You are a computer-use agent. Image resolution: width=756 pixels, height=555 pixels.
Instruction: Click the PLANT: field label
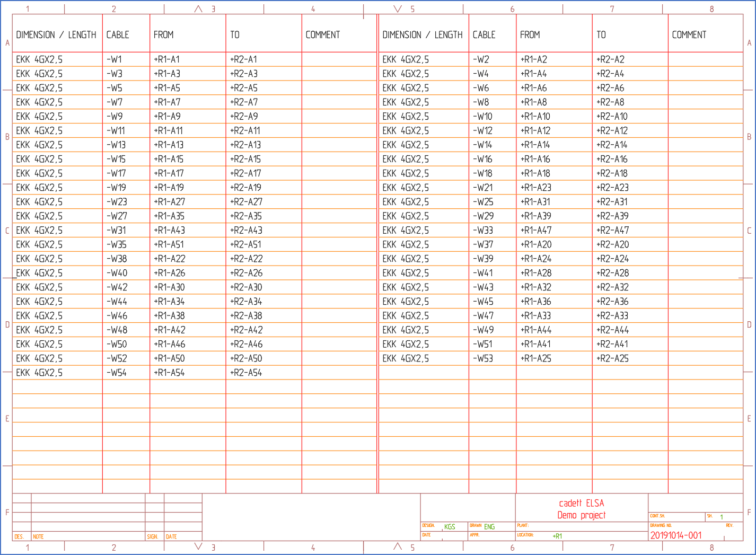coord(523,526)
